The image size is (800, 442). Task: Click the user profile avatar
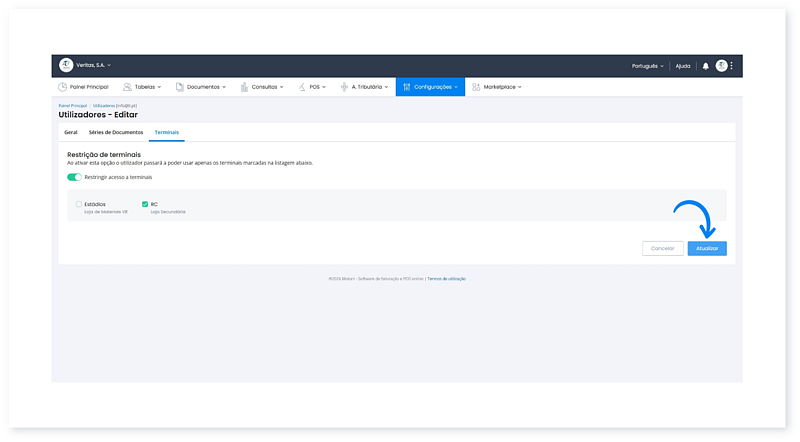(721, 66)
